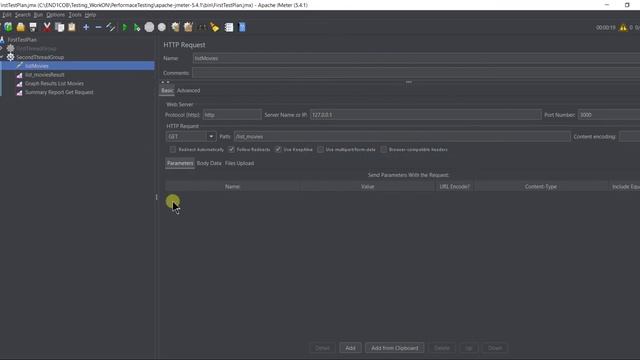The image size is (640, 360).
Task: Click the Toggle enable/disable icon in the toolbar
Action: pos(111,27)
